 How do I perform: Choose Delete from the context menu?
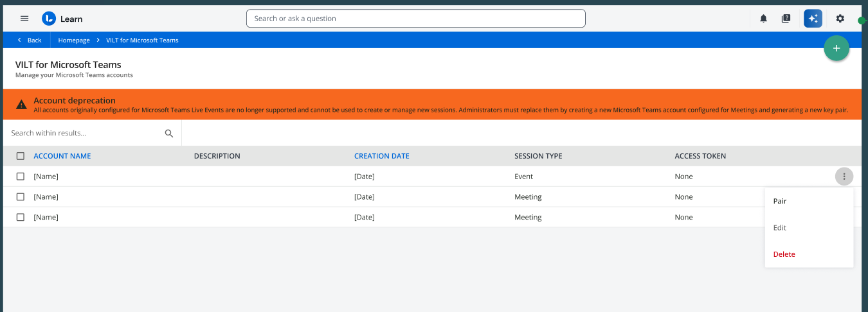(784, 254)
